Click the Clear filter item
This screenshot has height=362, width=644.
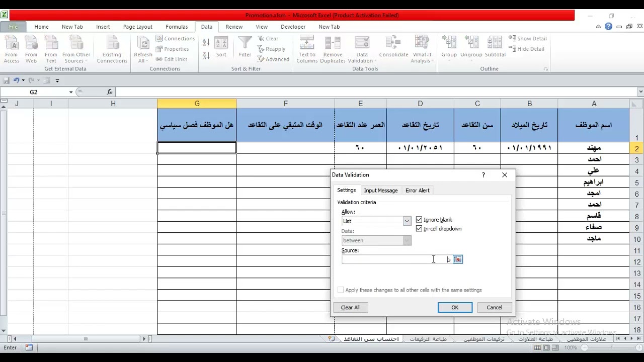tap(268, 39)
